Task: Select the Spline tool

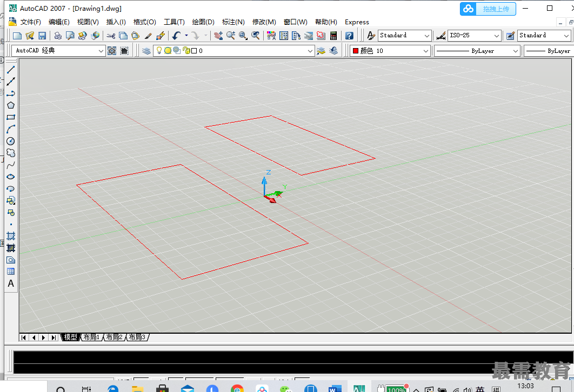Action: [x=11, y=165]
